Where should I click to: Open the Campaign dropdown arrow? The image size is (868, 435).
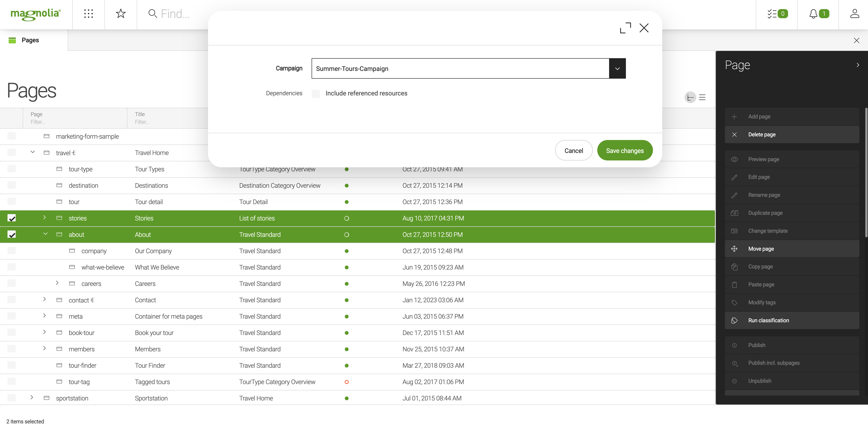617,68
